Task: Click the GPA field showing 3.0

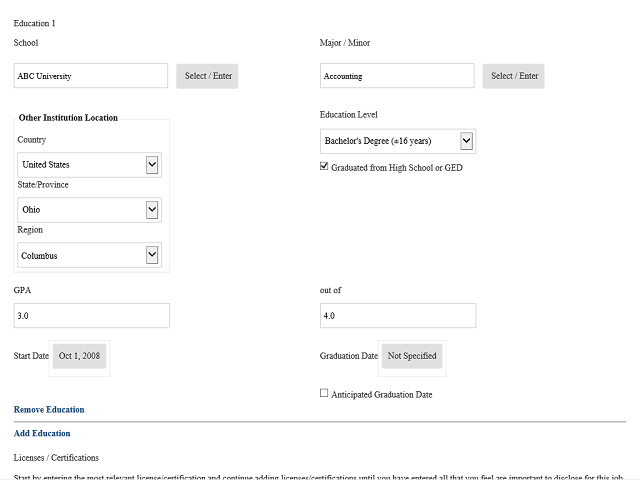Action: coord(92,316)
